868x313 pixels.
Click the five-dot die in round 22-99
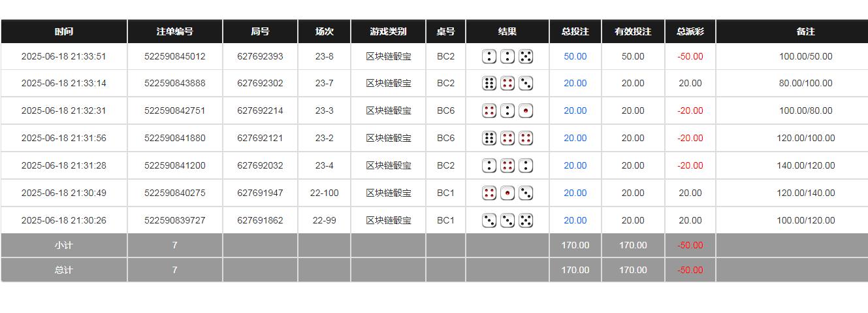coord(526,221)
